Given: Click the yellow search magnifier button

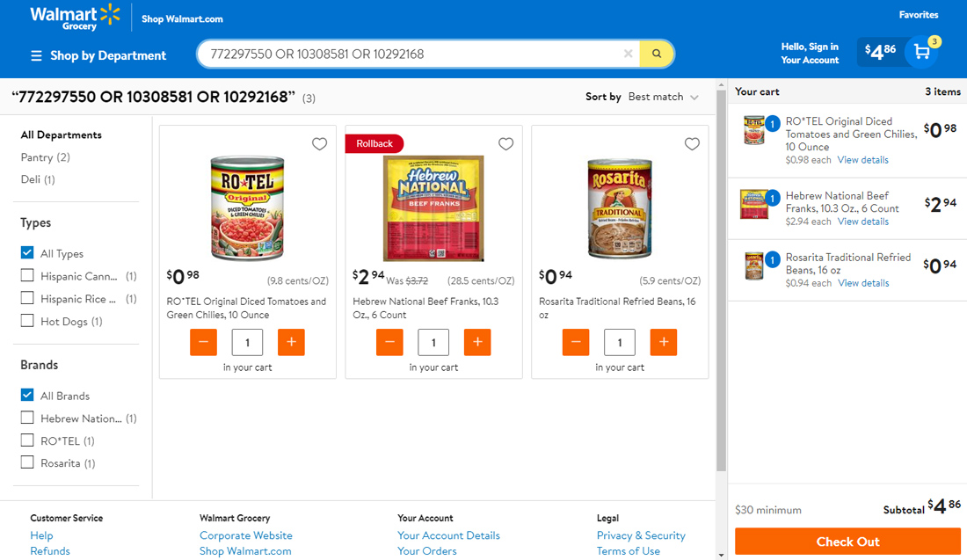Looking at the screenshot, I should pyautogui.click(x=656, y=54).
